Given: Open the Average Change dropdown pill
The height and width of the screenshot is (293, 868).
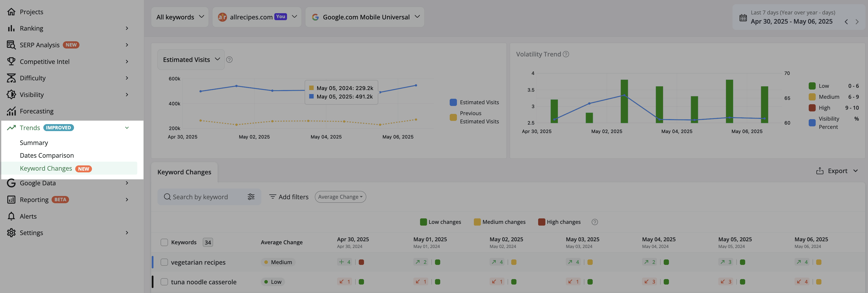Looking at the screenshot, I should (340, 197).
